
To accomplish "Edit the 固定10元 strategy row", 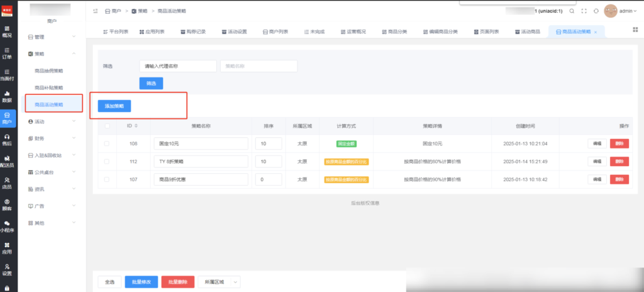I will point(597,143).
